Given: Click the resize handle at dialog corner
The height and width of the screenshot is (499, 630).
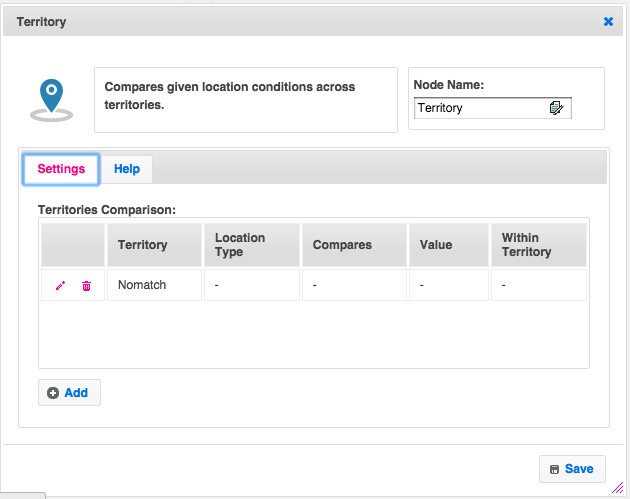Looking at the screenshot, I should (x=618, y=488).
